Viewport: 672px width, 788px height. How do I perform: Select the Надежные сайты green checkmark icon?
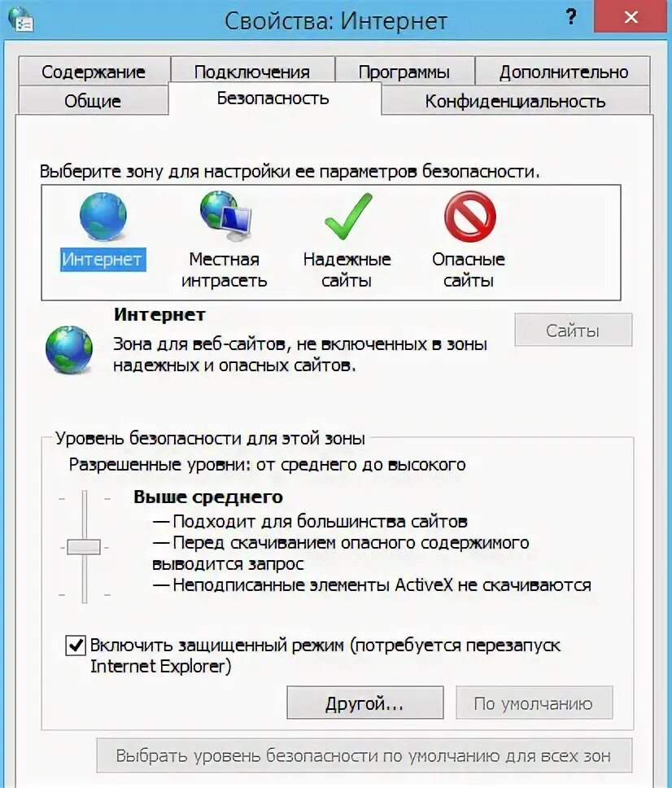347,217
